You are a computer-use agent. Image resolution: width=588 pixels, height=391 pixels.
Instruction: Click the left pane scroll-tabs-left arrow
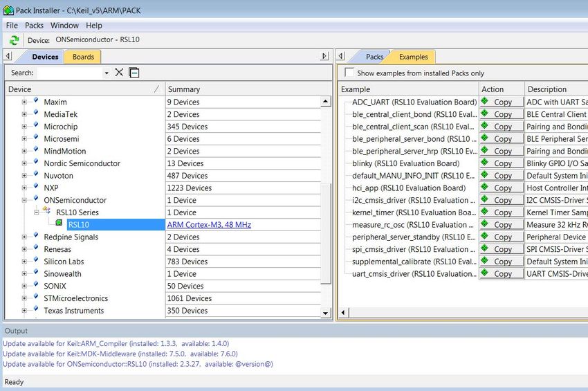[x=8, y=56]
